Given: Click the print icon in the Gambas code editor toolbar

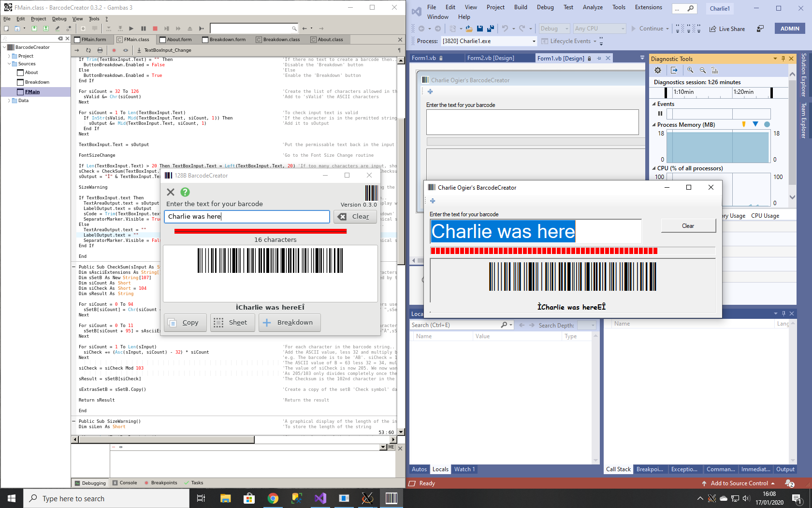Looking at the screenshot, I should (x=100, y=50).
